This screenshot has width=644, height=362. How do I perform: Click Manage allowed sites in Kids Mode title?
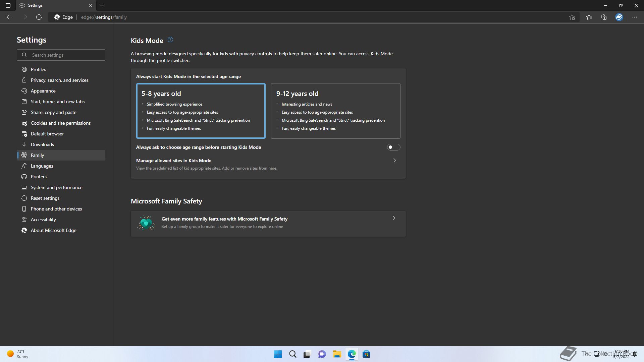(x=174, y=161)
